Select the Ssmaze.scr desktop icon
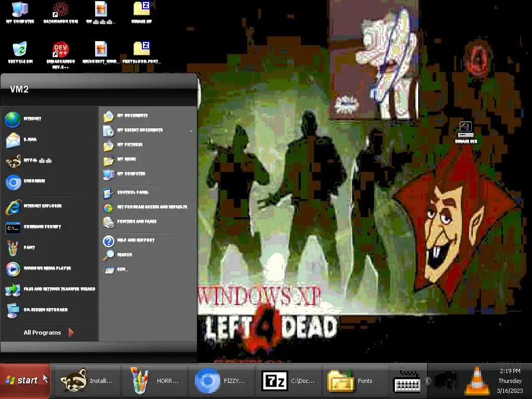 [x=466, y=132]
